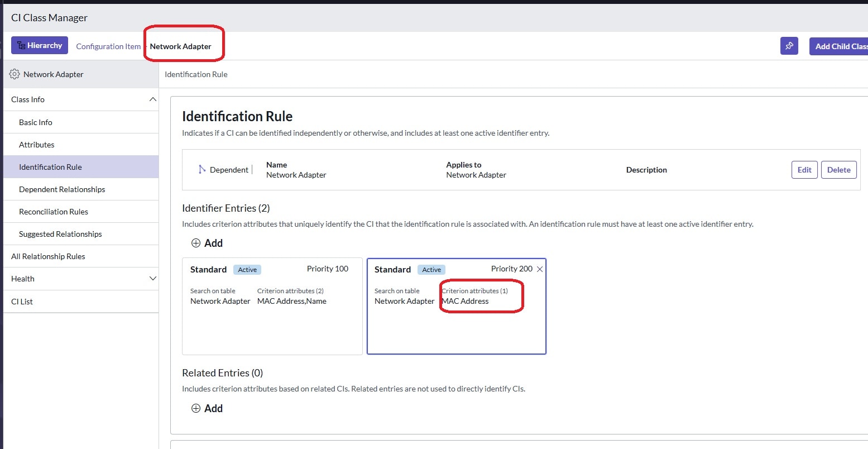Open the Hierarchy view button

pyautogui.click(x=40, y=45)
